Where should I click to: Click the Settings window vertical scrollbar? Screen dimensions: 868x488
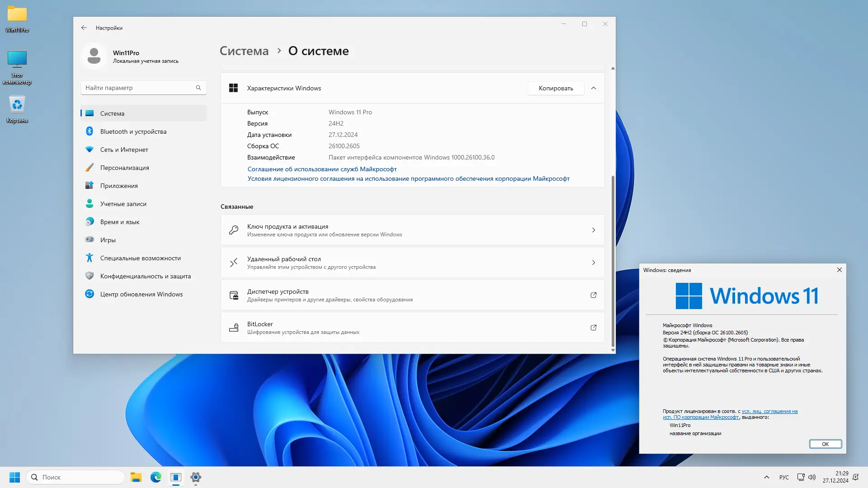click(x=613, y=261)
